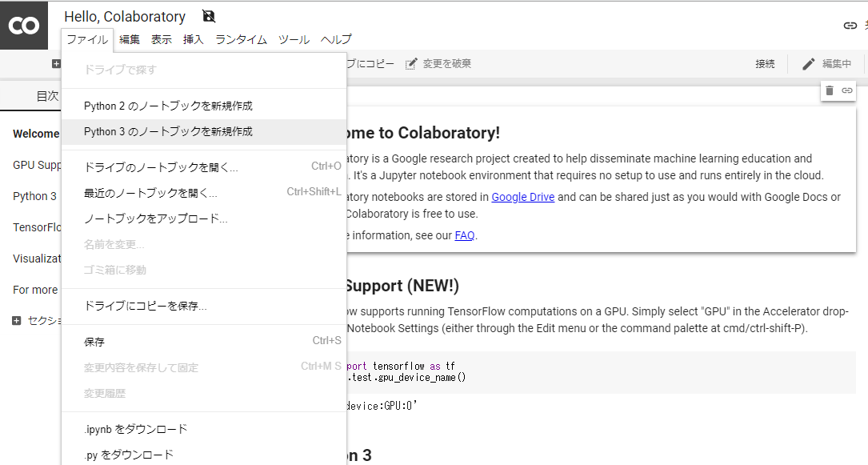Open the 編集 menu
The height and width of the screenshot is (465, 868).
(x=130, y=39)
